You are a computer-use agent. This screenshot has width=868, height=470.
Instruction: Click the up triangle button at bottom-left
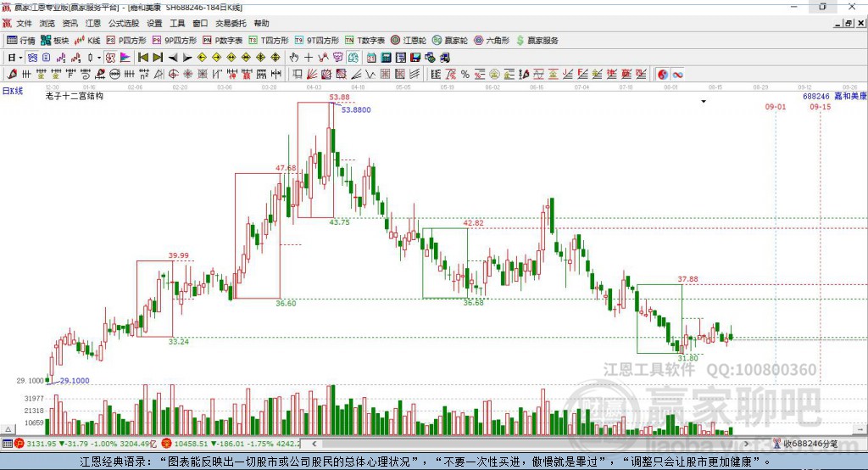click(x=8, y=429)
